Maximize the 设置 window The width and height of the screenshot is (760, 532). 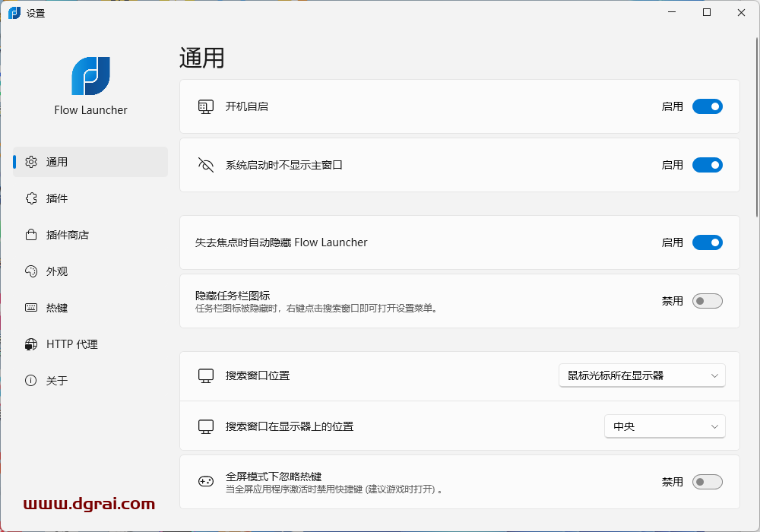pos(707,12)
